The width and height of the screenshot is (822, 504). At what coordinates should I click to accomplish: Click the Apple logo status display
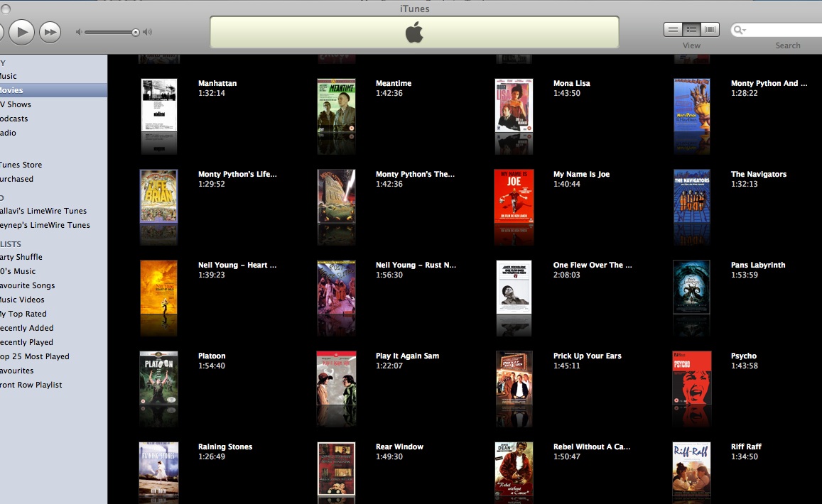pyautogui.click(x=414, y=32)
